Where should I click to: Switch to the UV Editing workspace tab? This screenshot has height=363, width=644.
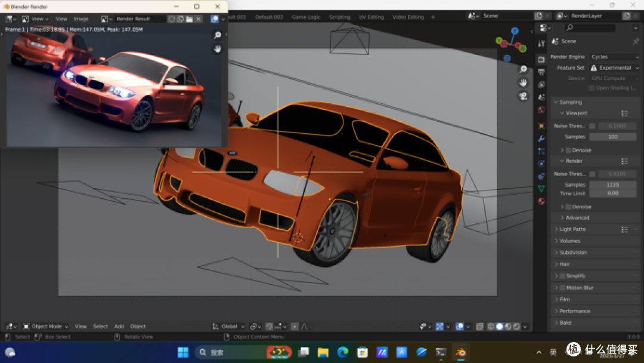point(371,17)
